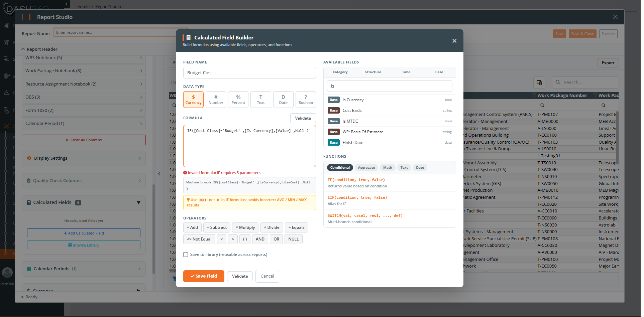Insert the Subtract operator

(217, 227)
